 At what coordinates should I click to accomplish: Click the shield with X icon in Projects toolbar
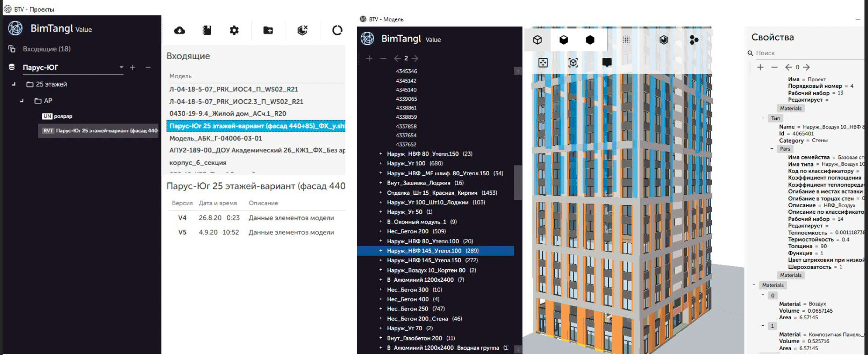[x=303, y=30]
